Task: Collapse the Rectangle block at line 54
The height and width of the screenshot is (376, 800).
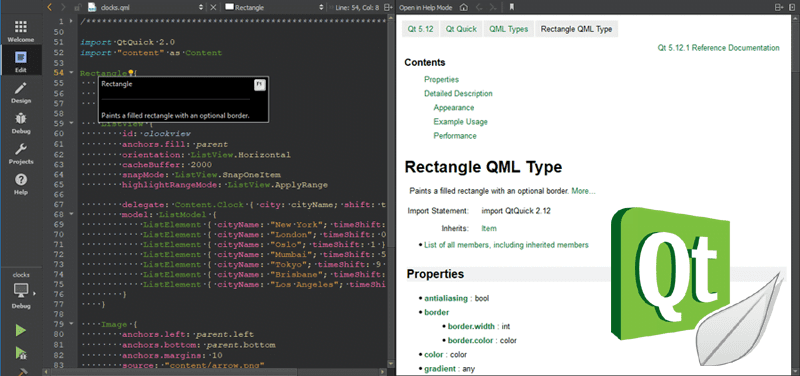Action: click(x=71, y=73)
